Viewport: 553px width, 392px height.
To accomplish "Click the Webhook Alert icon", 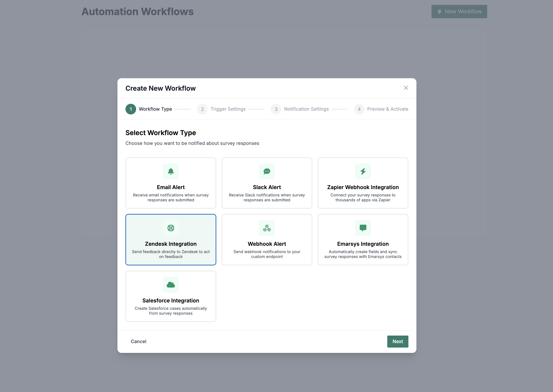I will [267, 228].
